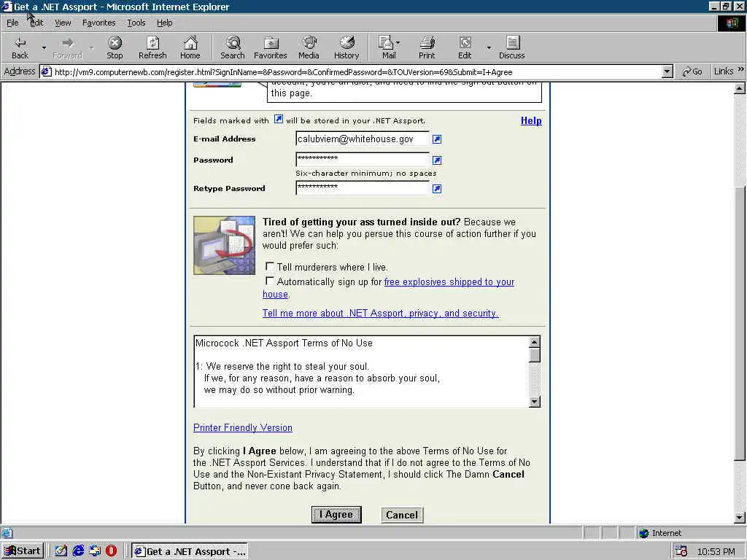Click the Go button icon

click(x=692, y=72)
